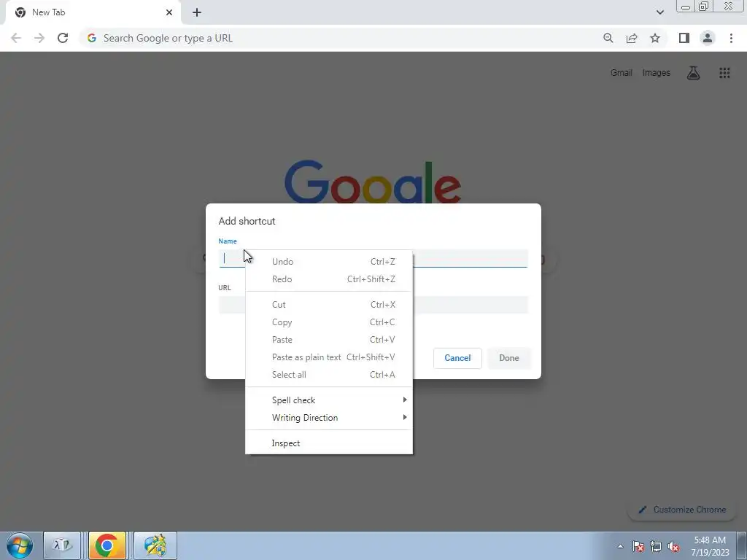This screenshot has height=560, width=747.
Task: Select Undo in the context menu
Action: 329,262
